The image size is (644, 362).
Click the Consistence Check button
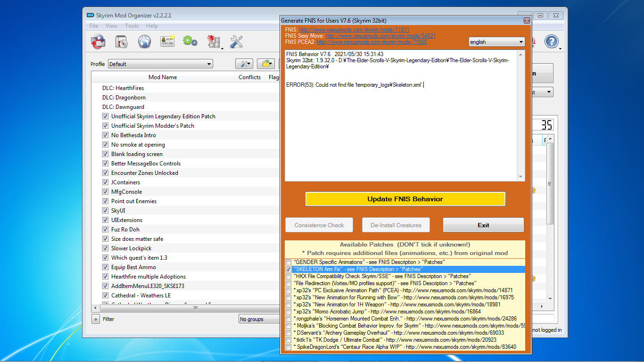319,225
